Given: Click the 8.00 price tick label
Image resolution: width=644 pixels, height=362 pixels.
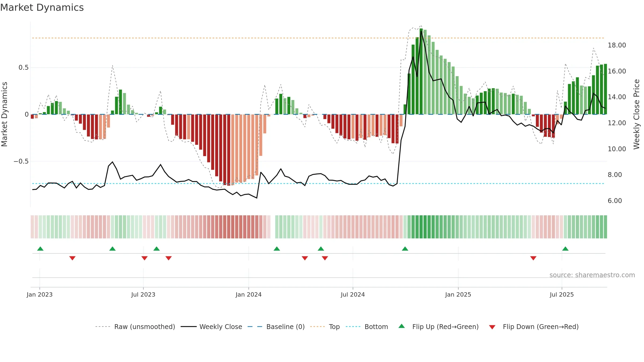Looking at the screenshot, I should point(615,175).
